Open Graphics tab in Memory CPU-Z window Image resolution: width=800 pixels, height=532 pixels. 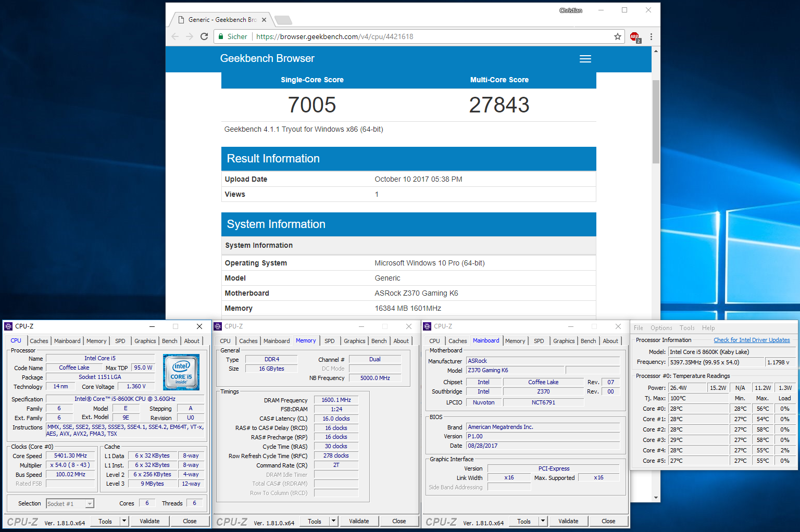tap(355, 341)
